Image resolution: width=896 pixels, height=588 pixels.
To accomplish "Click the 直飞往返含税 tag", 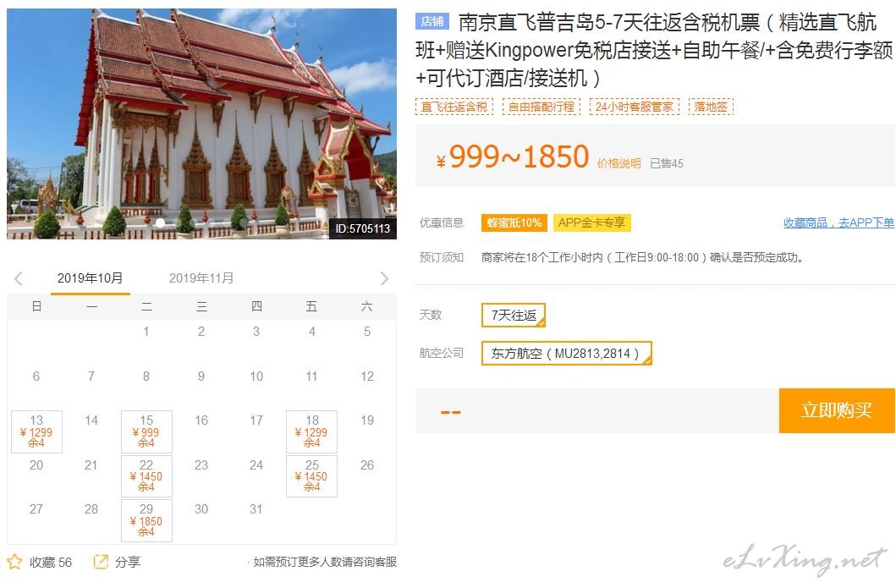I will point(453,107).
